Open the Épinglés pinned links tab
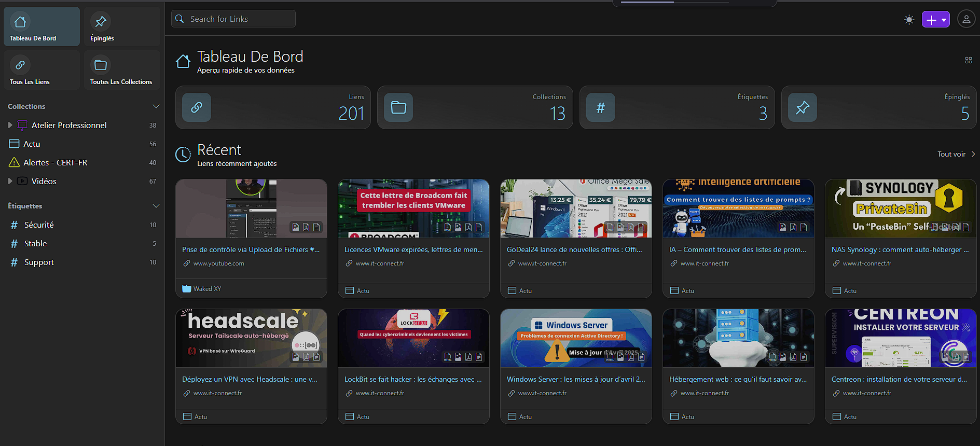Image resolution: width=980 pixels, height=446 pixels. pyautogui.click(x=121, y=27)
